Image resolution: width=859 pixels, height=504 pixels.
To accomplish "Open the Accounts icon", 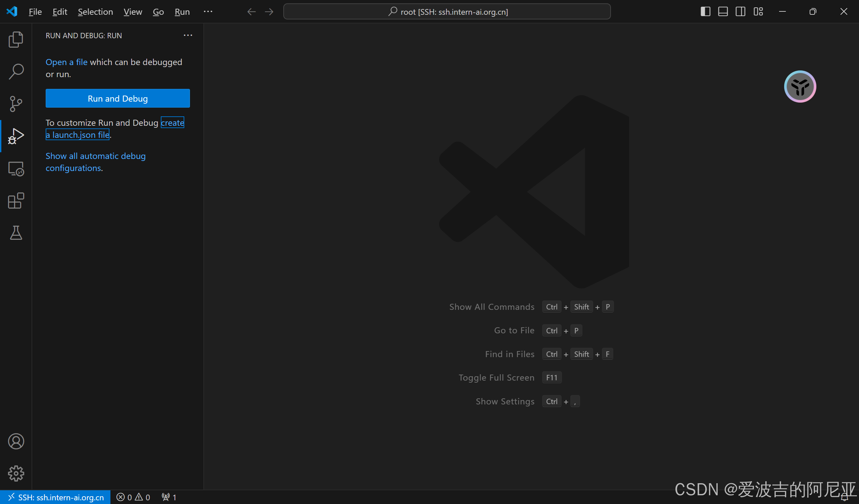I will [16, 441].
